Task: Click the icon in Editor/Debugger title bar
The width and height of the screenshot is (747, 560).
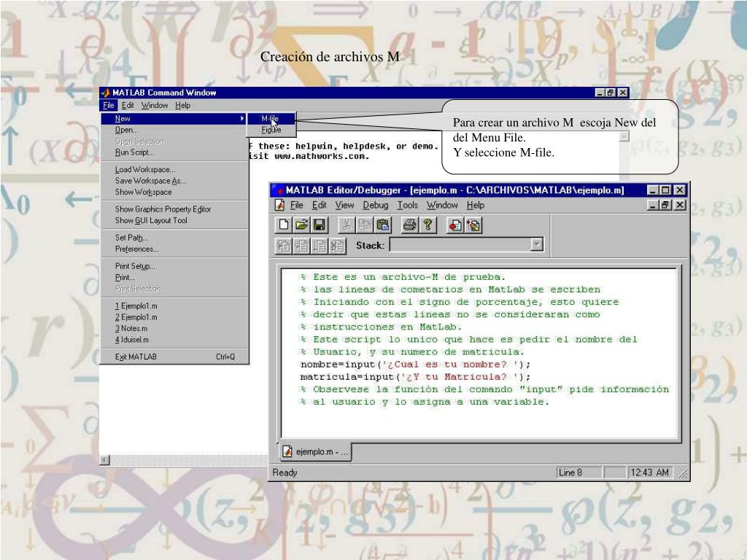Action: click(276, 190)
